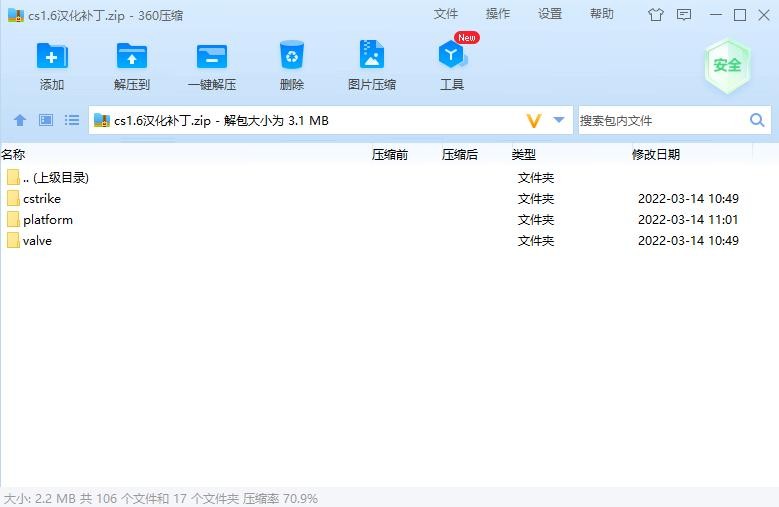Click the search magnifier icon
The height and width of the screenshot is (507, 779).
tap(757, 120)
